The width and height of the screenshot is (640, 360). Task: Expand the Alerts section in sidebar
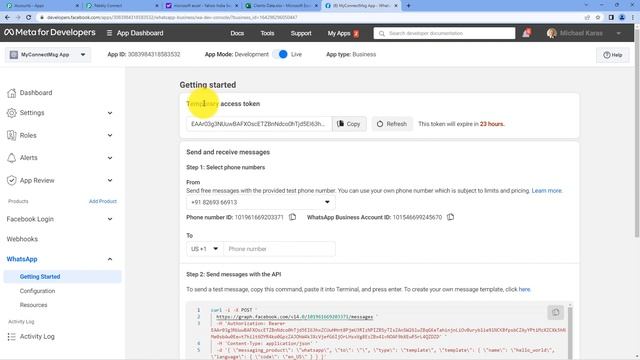[110, 158]
